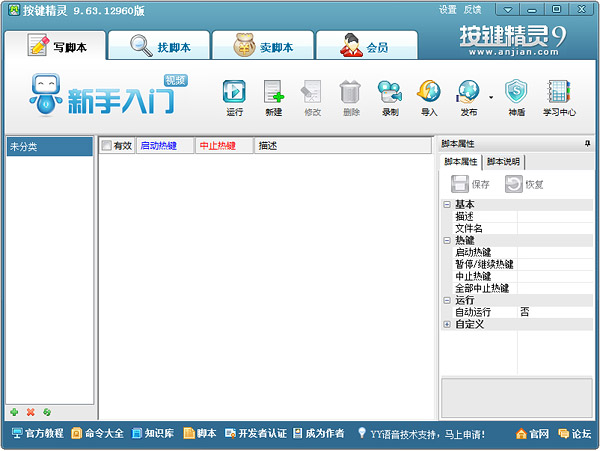The image size is (600, 451).
Task: Toggle the 有效 checkbox in list header
Action: 107,146
